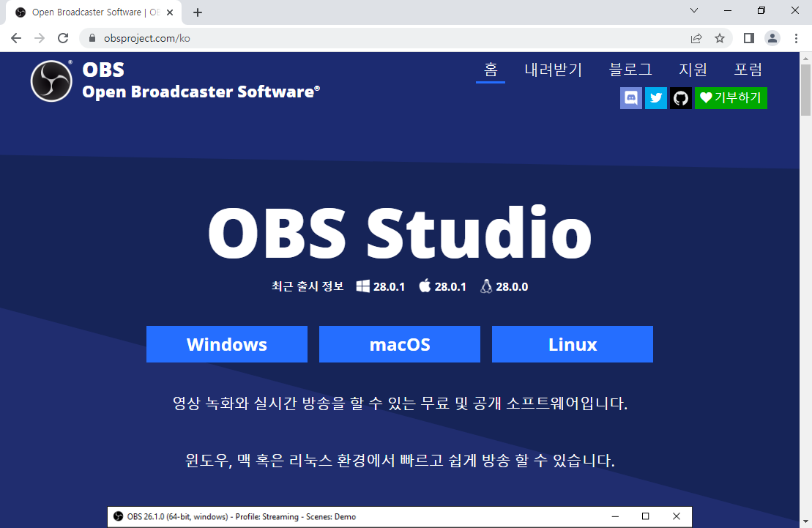Click the Windows download button
Screen dimensions: 812x528
(227, 344)
